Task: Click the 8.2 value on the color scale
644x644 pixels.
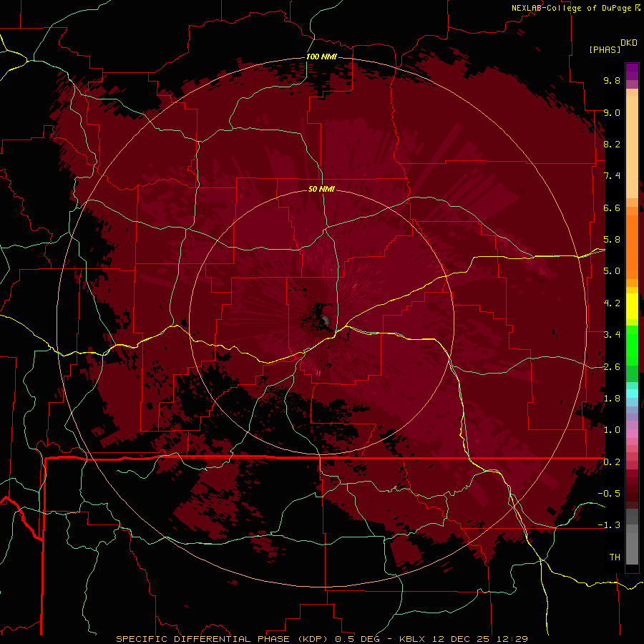Action: pos(612,144)
